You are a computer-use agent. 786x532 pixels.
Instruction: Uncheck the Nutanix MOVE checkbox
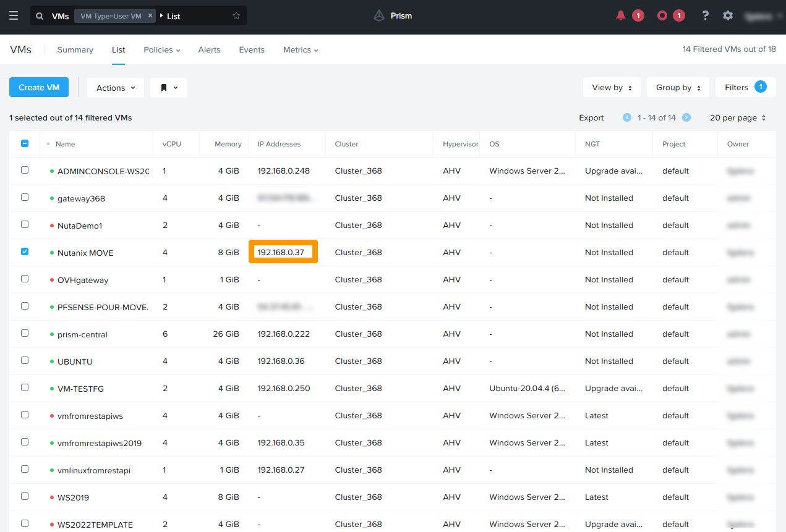click(x=25, y=251)
